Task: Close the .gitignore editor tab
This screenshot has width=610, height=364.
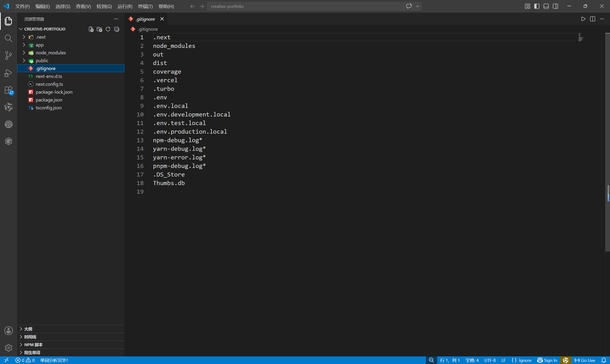Action: click(x=162, y=19)
